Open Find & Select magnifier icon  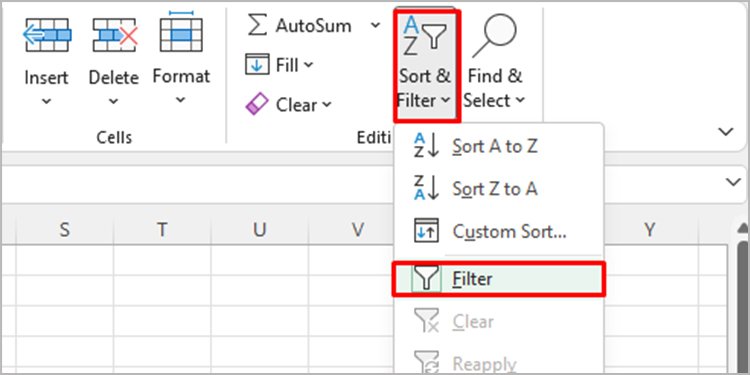click(495, 36)
